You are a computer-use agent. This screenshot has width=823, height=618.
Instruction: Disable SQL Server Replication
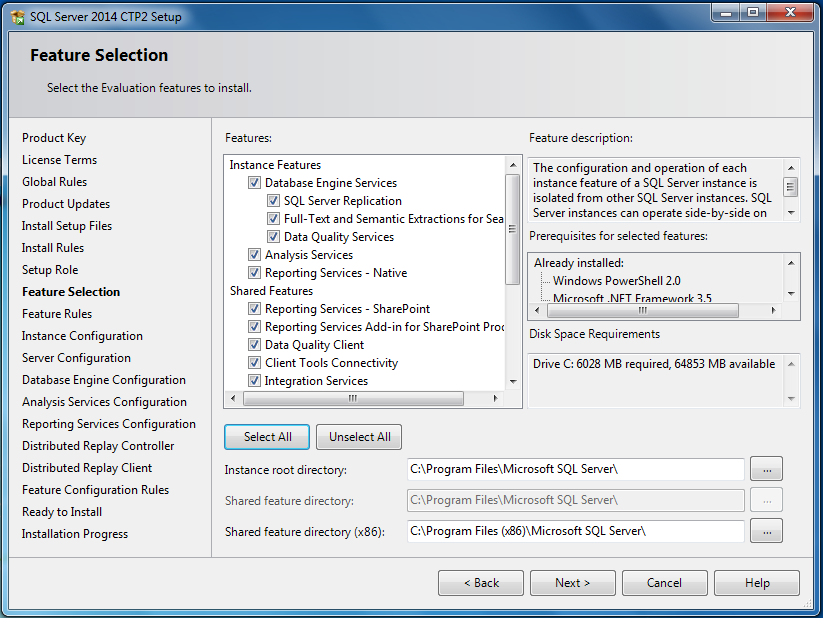tap(273, 200)
